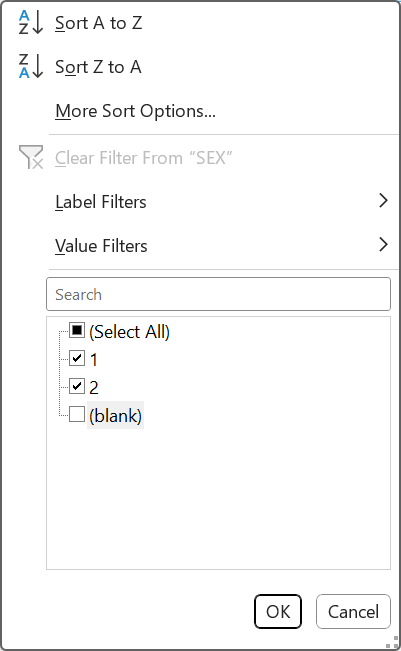The height and width of the screenshot is (651, 401).
Task: Click the Sort A to Z arrow icon
Action: 31,22
